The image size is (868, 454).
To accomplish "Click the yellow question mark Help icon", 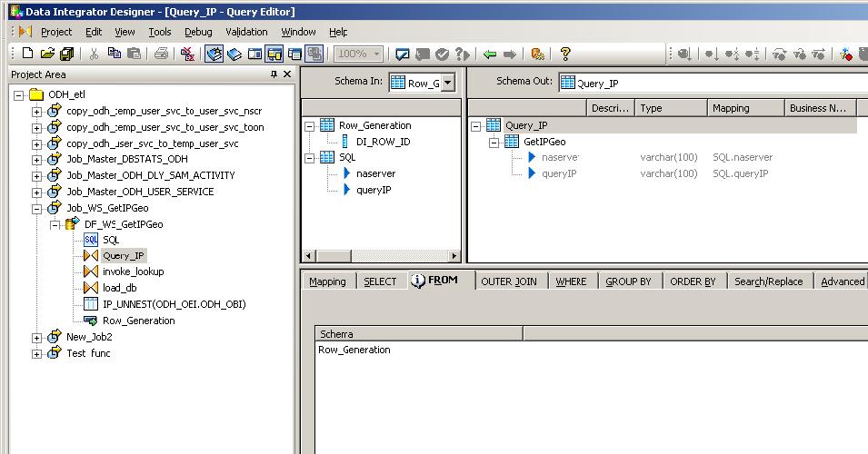I will 565,54.
